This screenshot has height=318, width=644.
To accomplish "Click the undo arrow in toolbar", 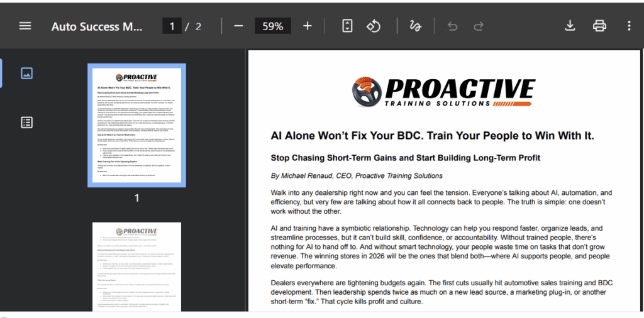I will point(452,26).
